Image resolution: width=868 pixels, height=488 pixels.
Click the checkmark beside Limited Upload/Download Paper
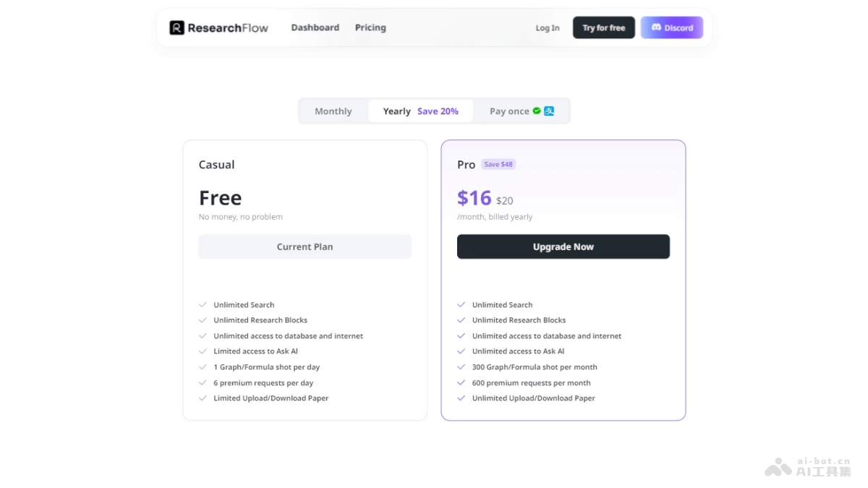(x=203, y=398)
